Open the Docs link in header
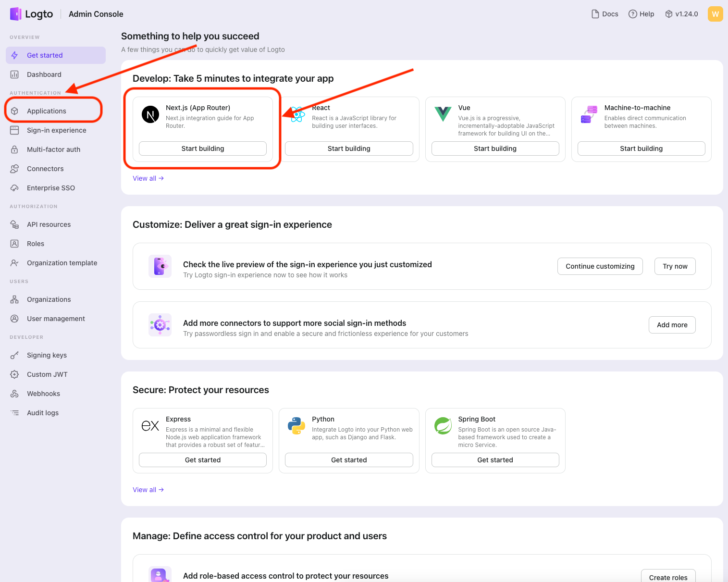The height and width of the screenshot is (582, 728). [605, 14]
